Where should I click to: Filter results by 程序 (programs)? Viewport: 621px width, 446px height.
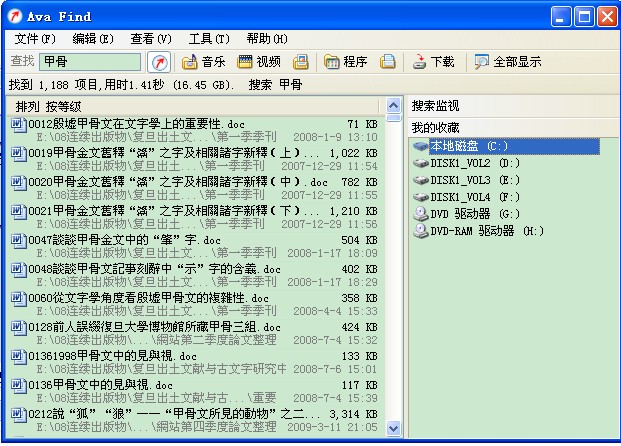pyautogui.click(x=345, y=62)
